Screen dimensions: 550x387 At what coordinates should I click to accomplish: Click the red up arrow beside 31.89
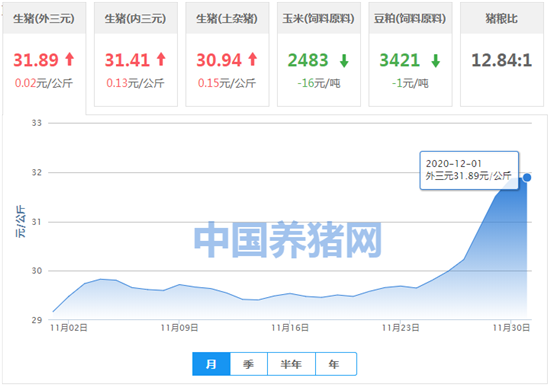point(70,59)
